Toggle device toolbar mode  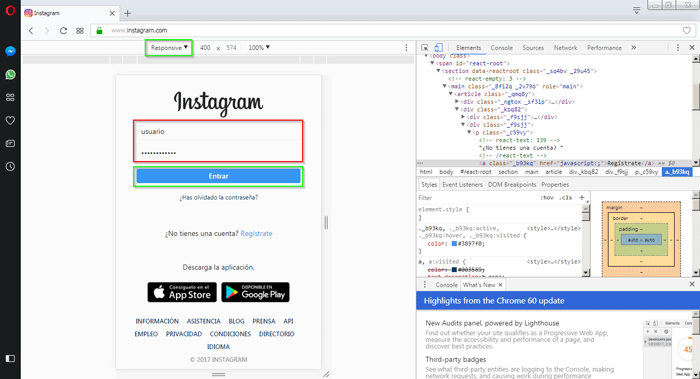click(x=438, y=48)
